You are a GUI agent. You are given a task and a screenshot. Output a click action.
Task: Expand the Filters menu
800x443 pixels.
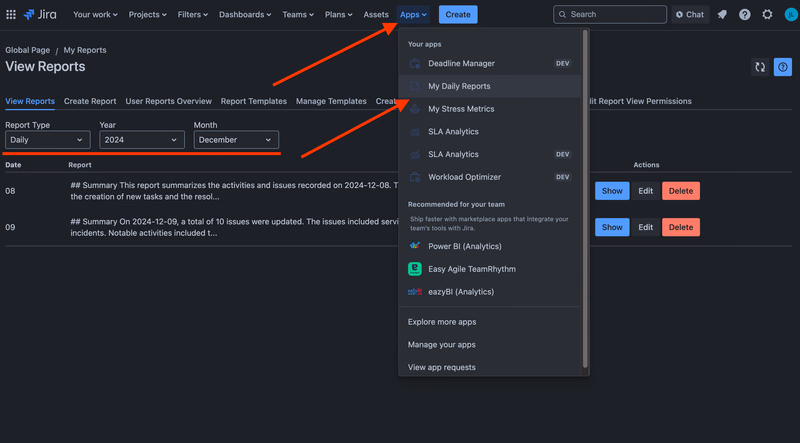coord(193,14)
